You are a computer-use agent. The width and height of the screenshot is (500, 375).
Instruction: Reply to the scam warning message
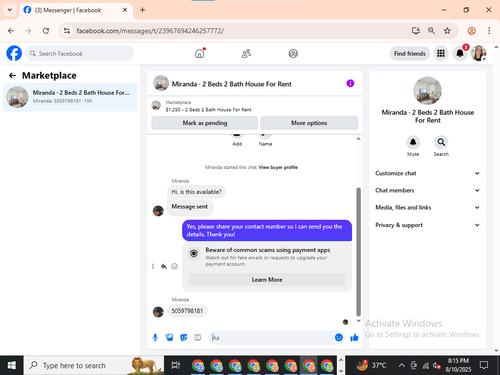pyautogui.click(x=164, y=266)
